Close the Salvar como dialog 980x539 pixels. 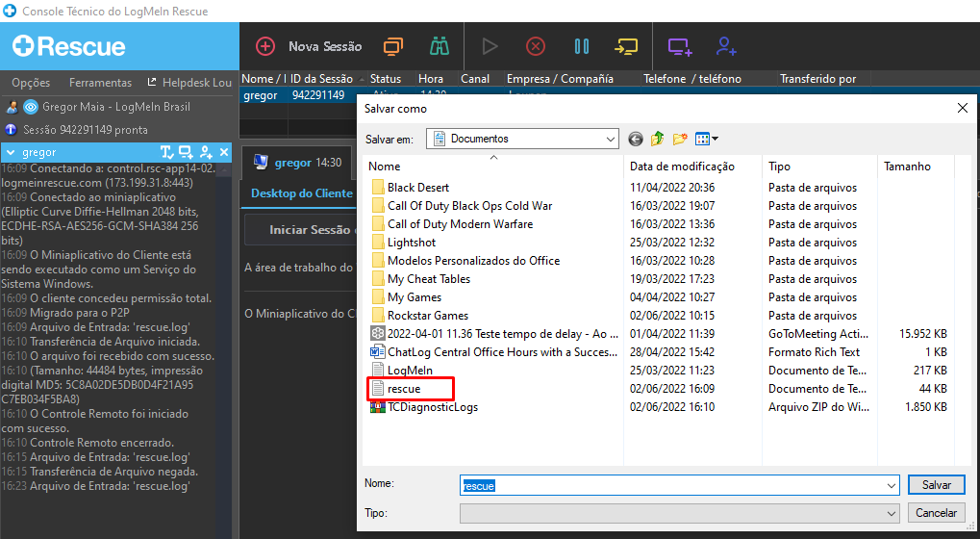(963, 108)
